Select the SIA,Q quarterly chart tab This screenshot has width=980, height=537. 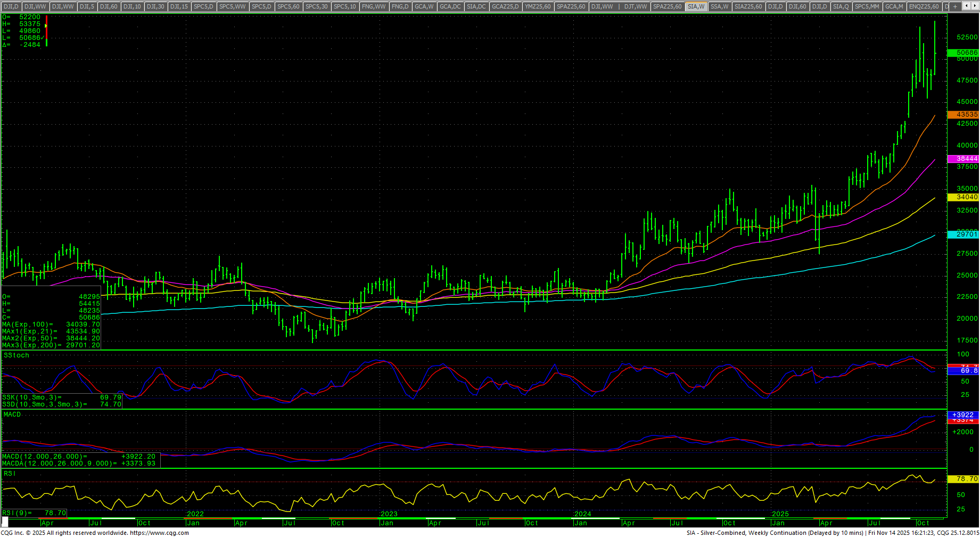[841, 6]
